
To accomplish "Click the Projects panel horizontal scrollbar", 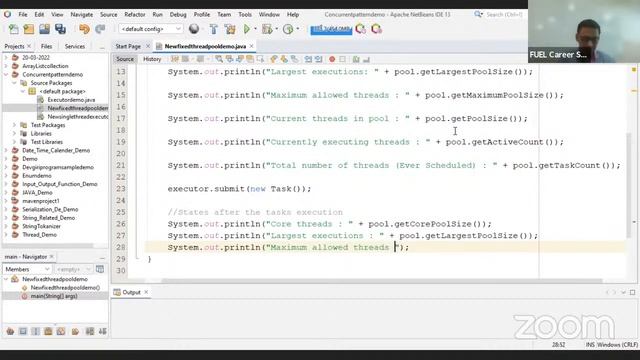I will pyautogui.click(x=49, y=246).
